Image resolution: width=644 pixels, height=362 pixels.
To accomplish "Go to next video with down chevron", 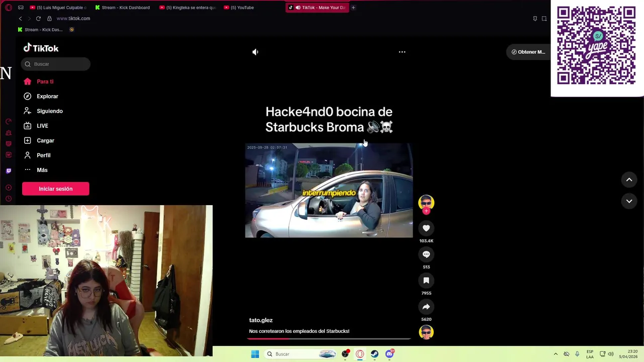I will [x=629, y=201].
